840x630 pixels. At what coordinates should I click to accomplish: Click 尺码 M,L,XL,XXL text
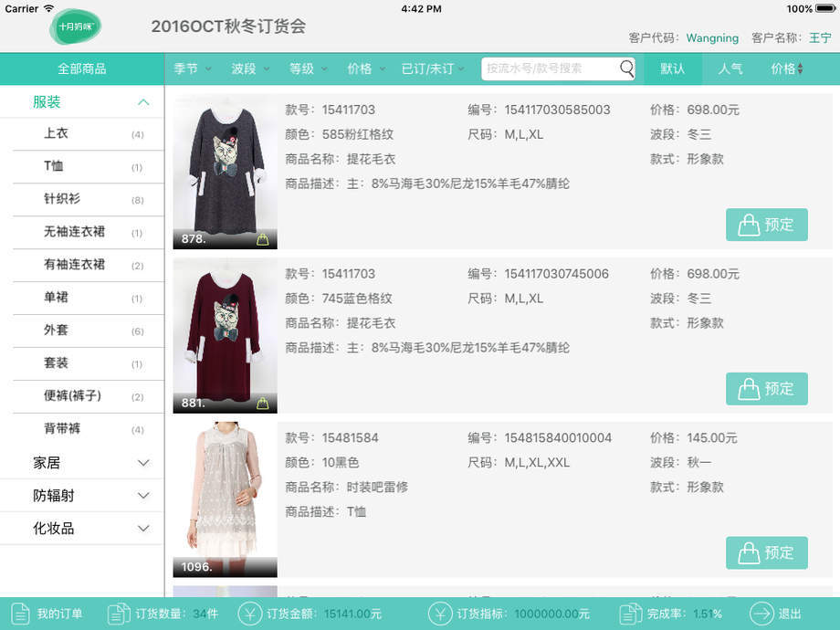point(519,462)
